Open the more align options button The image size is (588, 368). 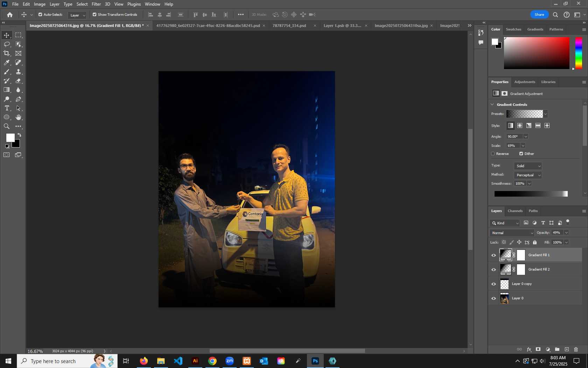[241, 15]
